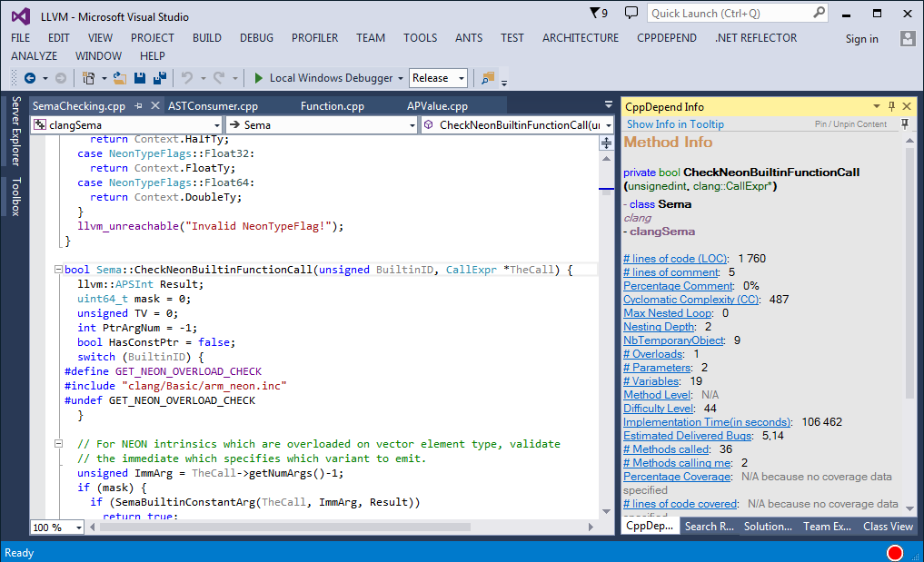This screenshot has height=562, width=924.
Task: Click the Visual Studio logo icon
Action: (x=21, y=16)
